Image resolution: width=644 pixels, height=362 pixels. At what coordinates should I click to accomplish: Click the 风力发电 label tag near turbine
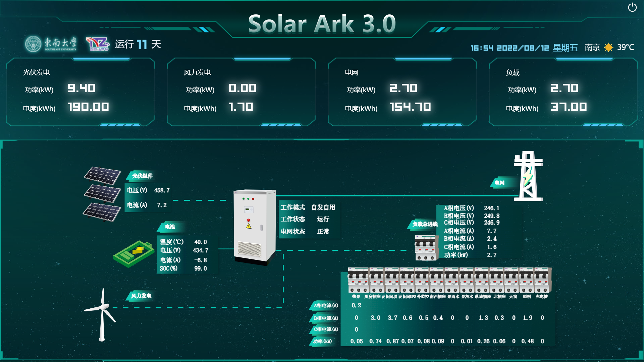pos(141,296)
